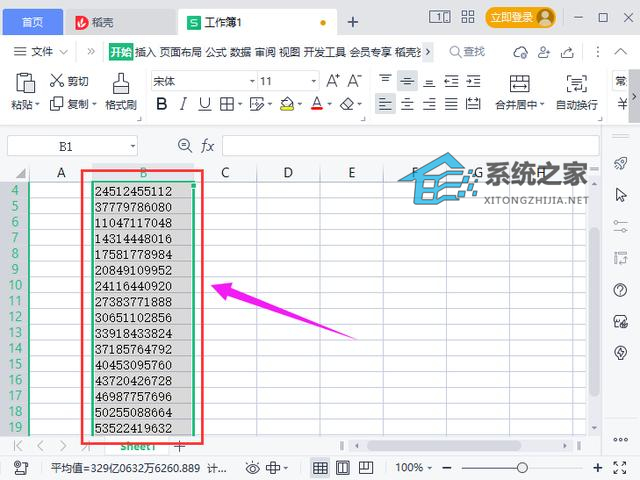The image size is (640, 480).
Task: Click the red font color A
Action: pos(317,104)
